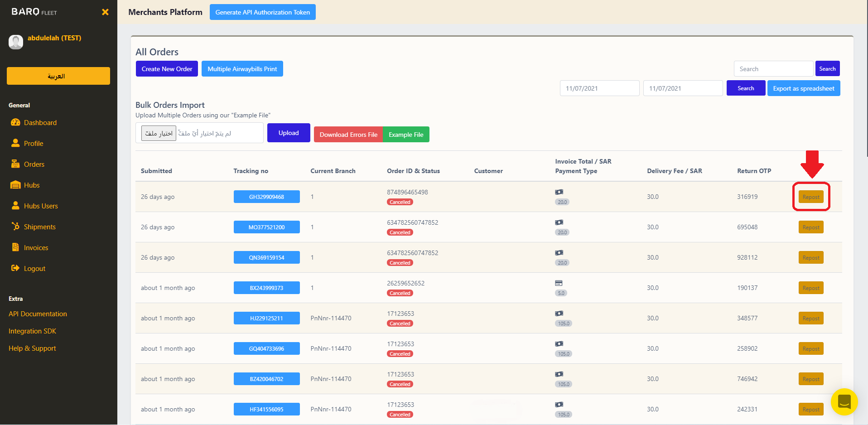Open Dashboard from sidebar
The height and width of the screenshot is (425, 868).
point(40,122)
